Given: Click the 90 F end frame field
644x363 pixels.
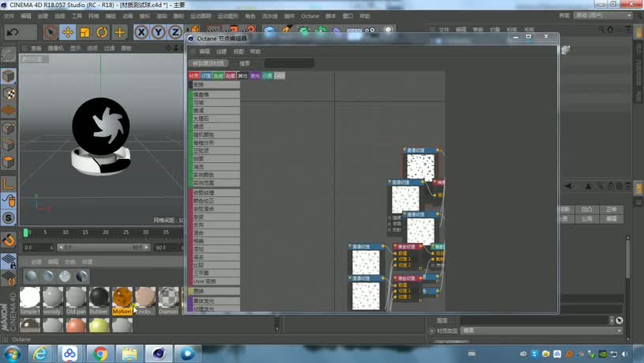Looking at the screenshot, I should (168, 248).
